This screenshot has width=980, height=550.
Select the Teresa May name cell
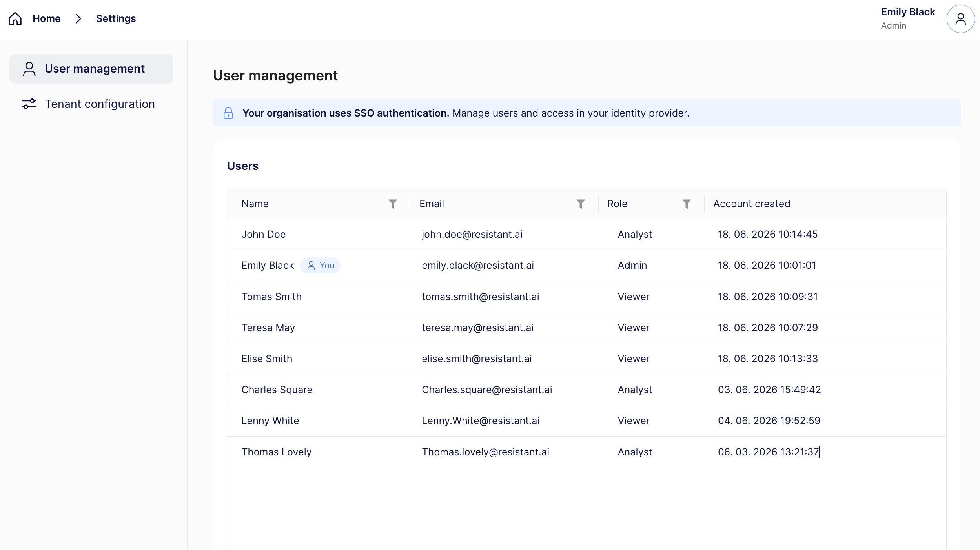click(x=268, y=328)
